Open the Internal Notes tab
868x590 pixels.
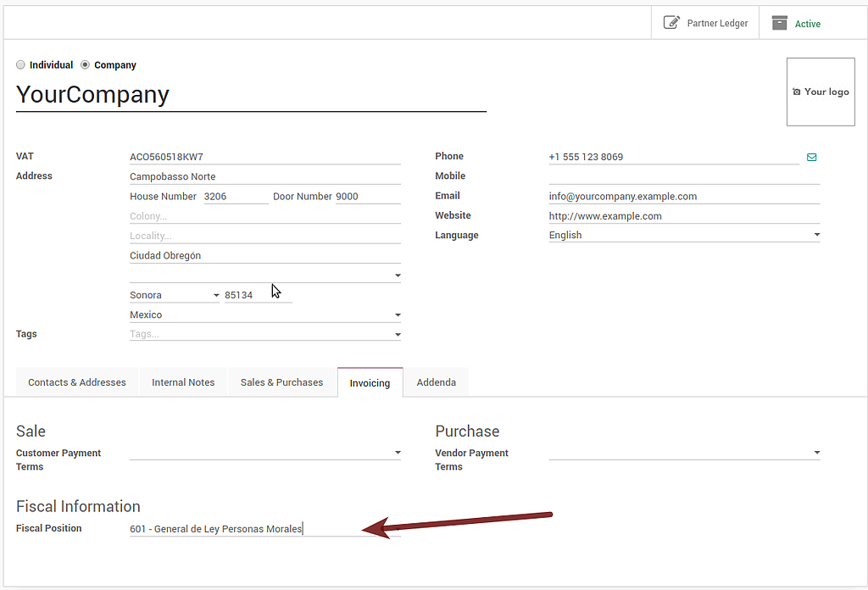(183, 382)
